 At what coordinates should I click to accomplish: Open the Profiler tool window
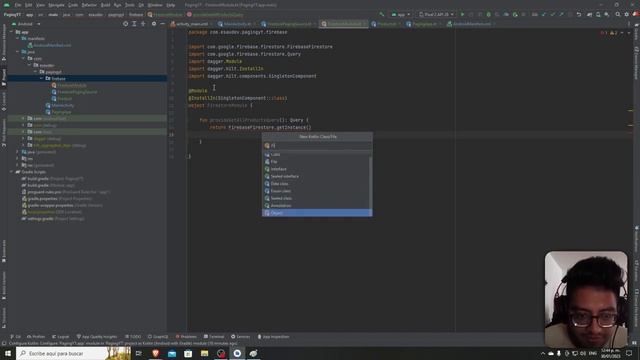pos(36,337)
